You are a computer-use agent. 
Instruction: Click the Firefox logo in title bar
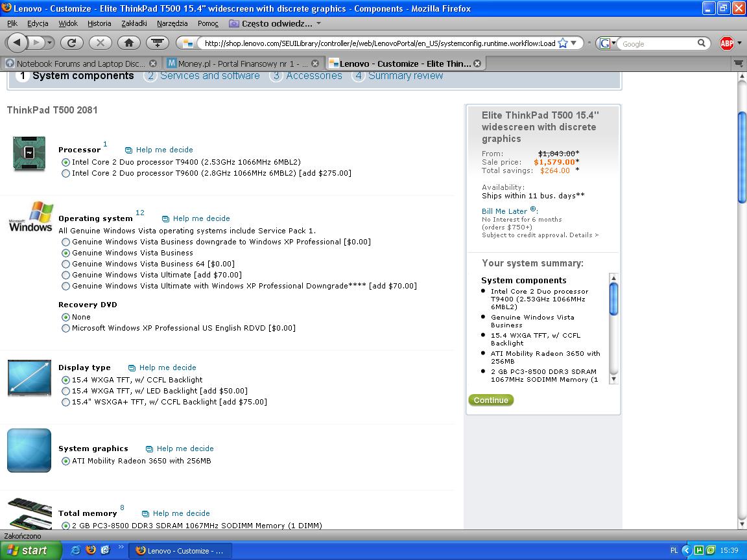[6, 8]
